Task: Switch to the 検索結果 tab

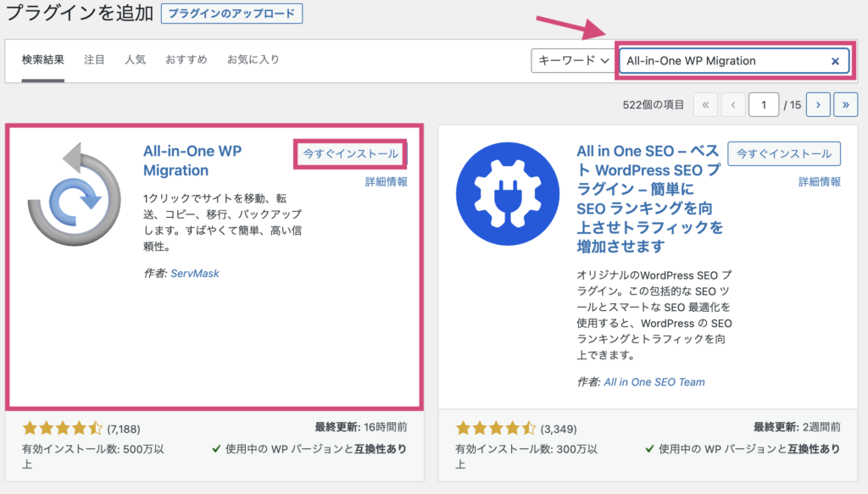Action: coord(43,60)
